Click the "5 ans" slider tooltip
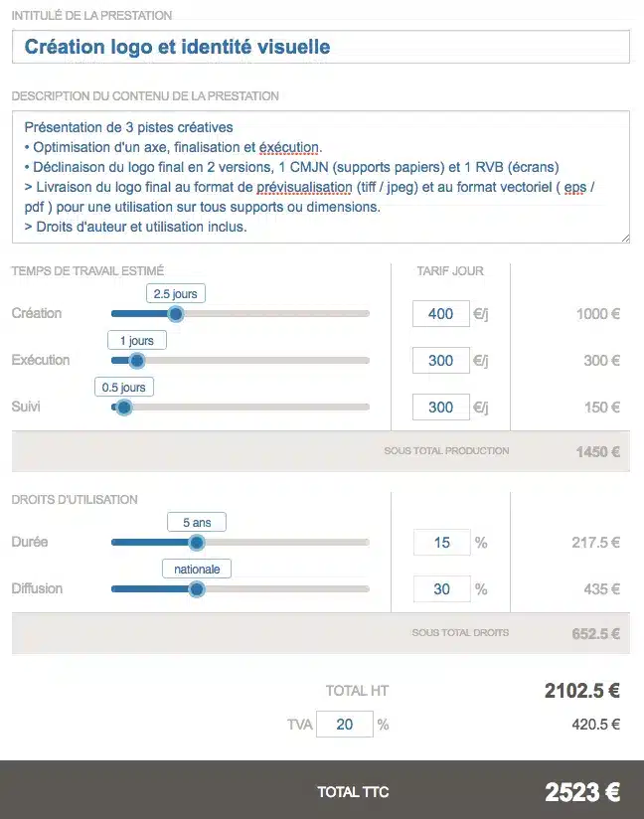644x819 pixels. click(196, 522)
